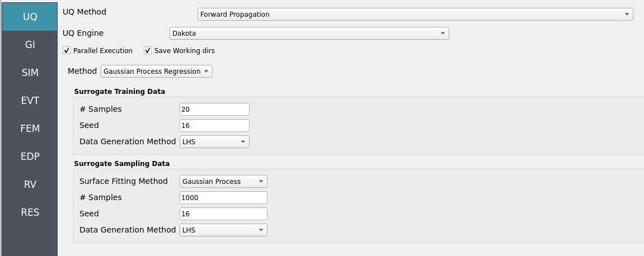This screenshot has height=256, width=644.
Task: Uncheck Save Working dirs checkbox
Action: coord(148,50)
